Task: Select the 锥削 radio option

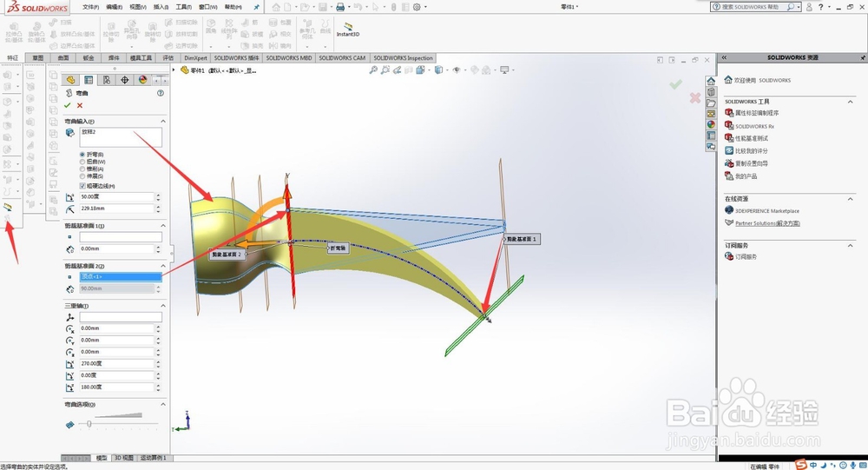Action: pyautogui.click(x=82, y=169)
